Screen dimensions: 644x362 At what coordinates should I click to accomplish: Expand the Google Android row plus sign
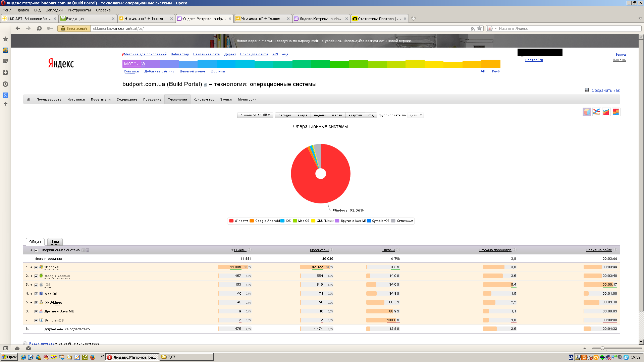31,276
